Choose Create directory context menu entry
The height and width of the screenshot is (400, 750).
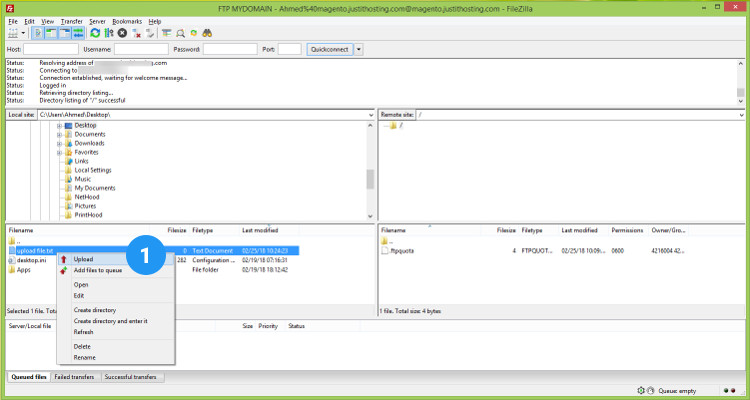tap(115, 310)
